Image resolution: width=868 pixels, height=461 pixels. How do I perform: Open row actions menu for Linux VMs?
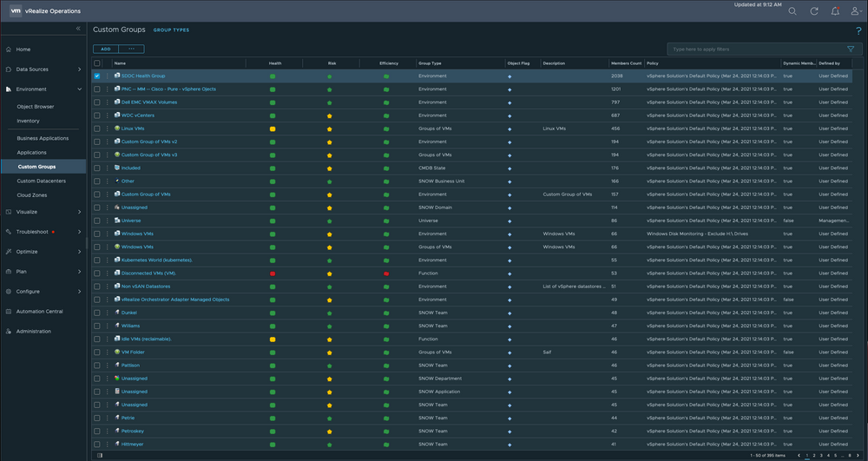[x=108, y=128]
